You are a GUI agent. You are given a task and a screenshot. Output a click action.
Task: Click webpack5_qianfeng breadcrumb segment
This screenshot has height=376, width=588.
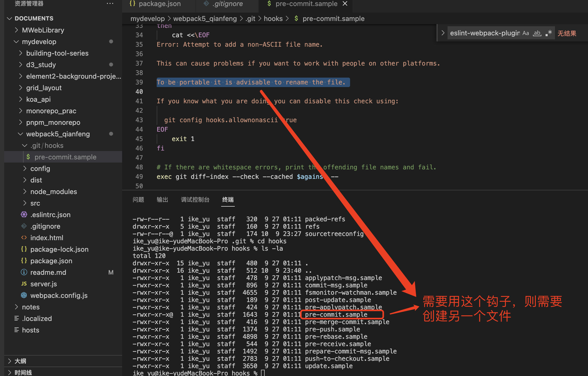(205, 19)
